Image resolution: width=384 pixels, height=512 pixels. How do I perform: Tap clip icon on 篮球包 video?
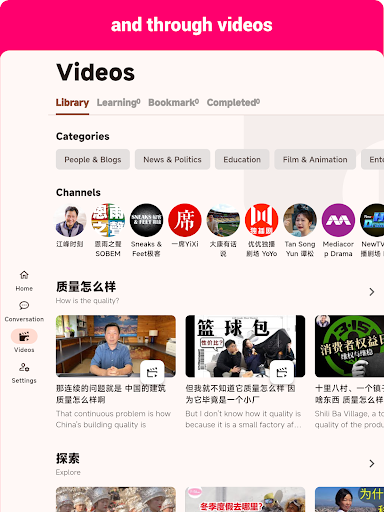[x=282, y=372]
